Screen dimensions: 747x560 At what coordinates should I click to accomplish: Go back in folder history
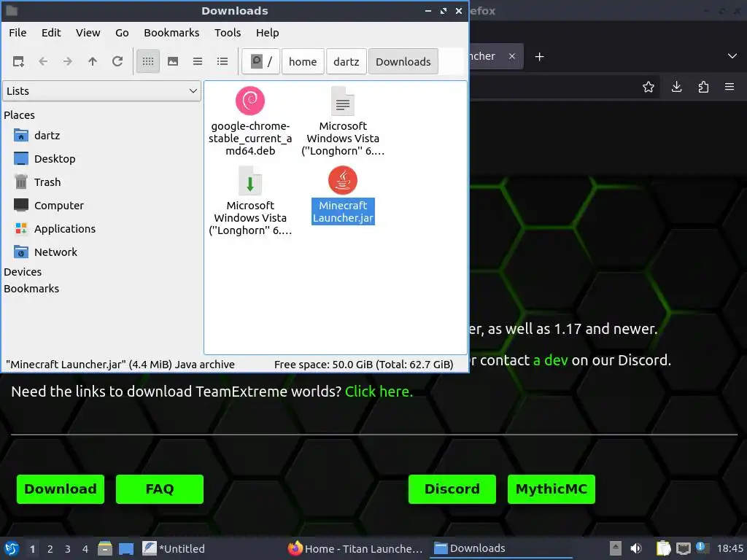(x=43, y=61)
